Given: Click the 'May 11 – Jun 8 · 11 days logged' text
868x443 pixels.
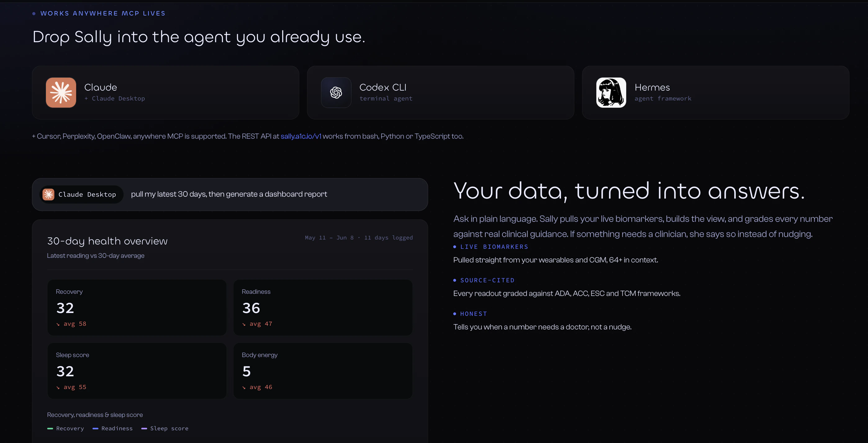Looking at the screenshot, I should pos(359,238).
